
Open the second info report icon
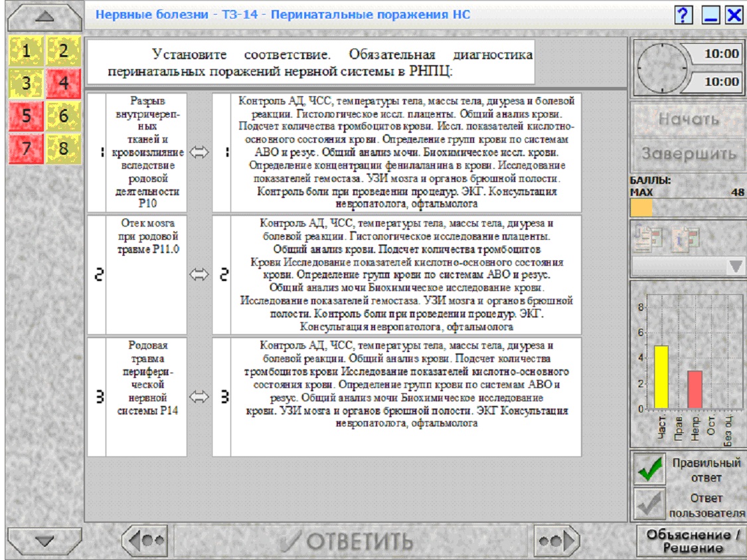pyautogui.click(x=686, y=237)
